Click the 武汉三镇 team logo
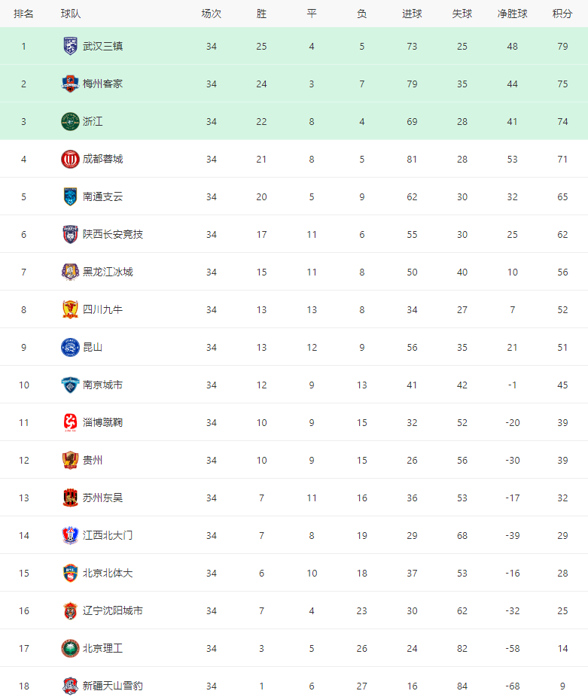The image size is (588, 700). click(70, 46)
